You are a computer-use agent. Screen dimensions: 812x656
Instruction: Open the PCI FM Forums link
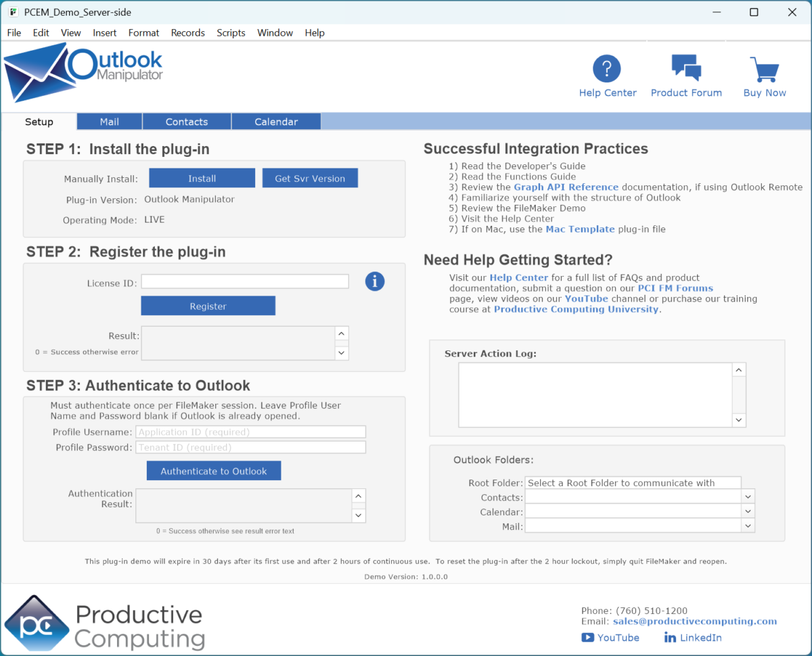(x=675, y=288)
